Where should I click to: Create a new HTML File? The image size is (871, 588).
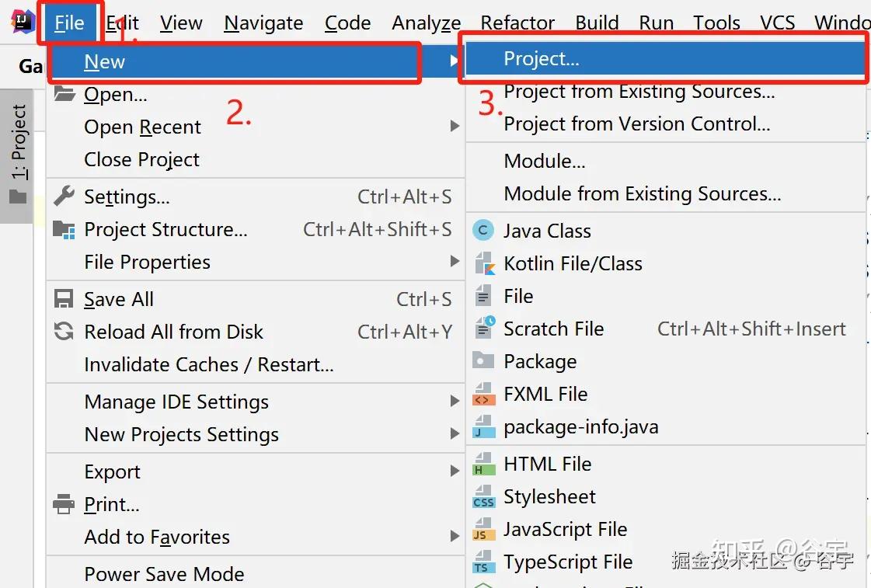click(x=547, y=463)
